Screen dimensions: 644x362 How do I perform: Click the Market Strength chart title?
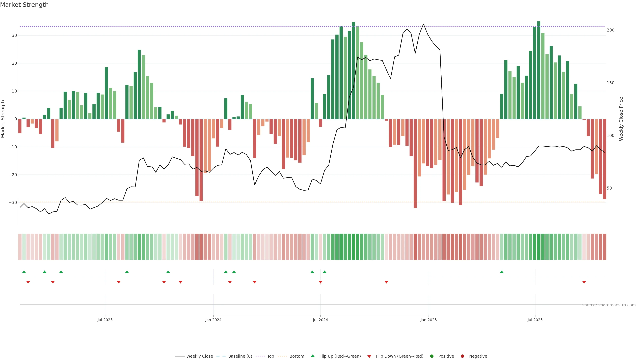24,5
